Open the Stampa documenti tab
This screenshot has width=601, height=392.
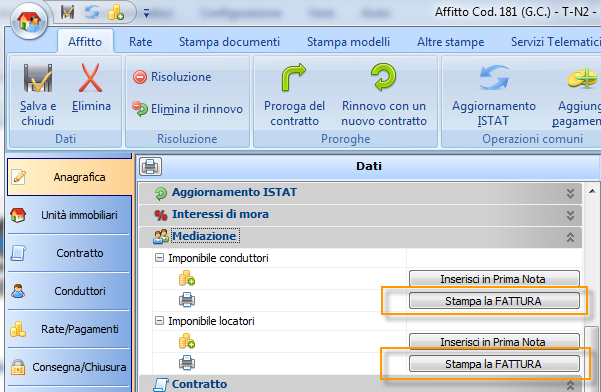pos(229,41)
